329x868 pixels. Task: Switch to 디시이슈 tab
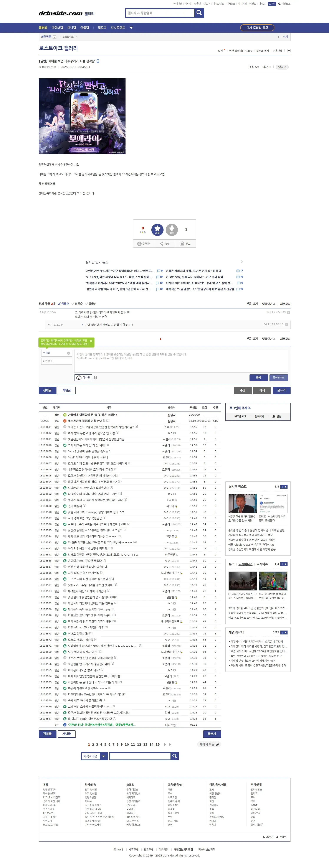262,564
